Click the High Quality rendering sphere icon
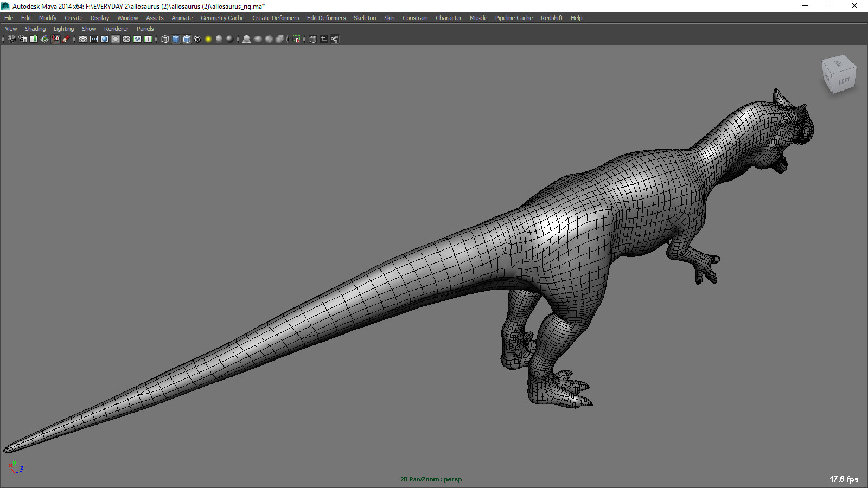Screen dimensions: 868x488 (x=230, y=39)
